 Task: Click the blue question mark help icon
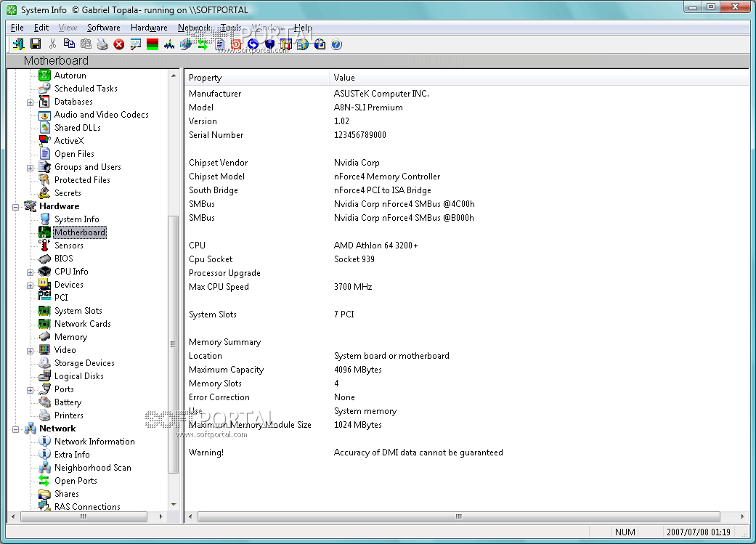[x=336, y=44]
